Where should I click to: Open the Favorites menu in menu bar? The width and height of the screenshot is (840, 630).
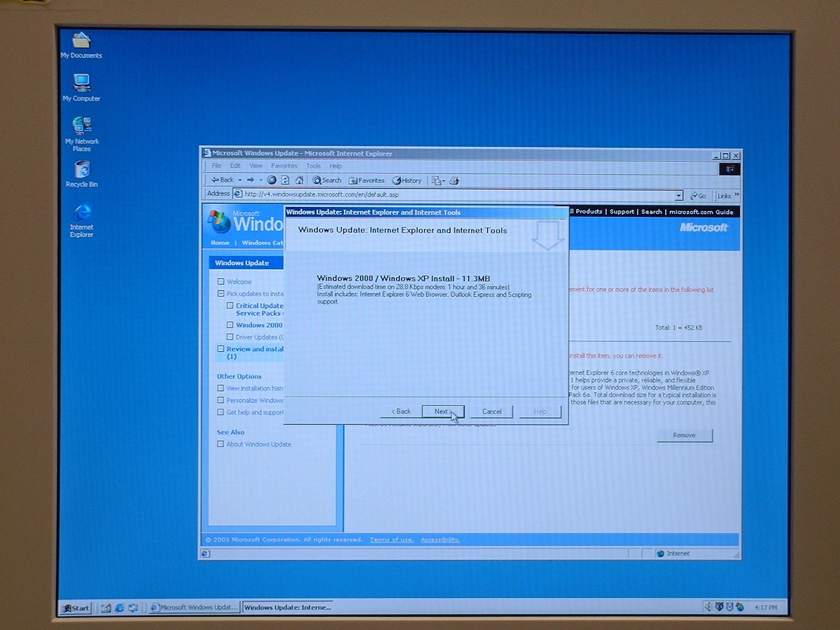(284, 166)
